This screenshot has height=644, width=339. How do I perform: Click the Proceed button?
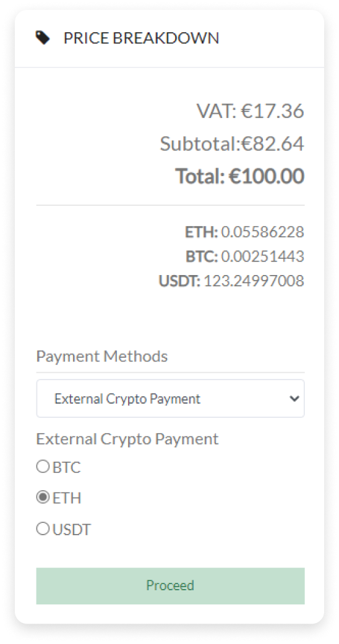pos(170,586)
